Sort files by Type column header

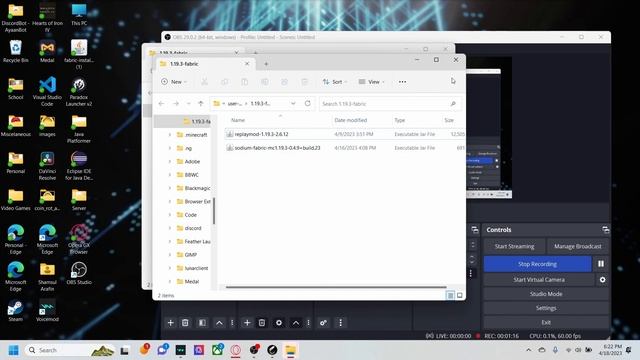(400, 120)
